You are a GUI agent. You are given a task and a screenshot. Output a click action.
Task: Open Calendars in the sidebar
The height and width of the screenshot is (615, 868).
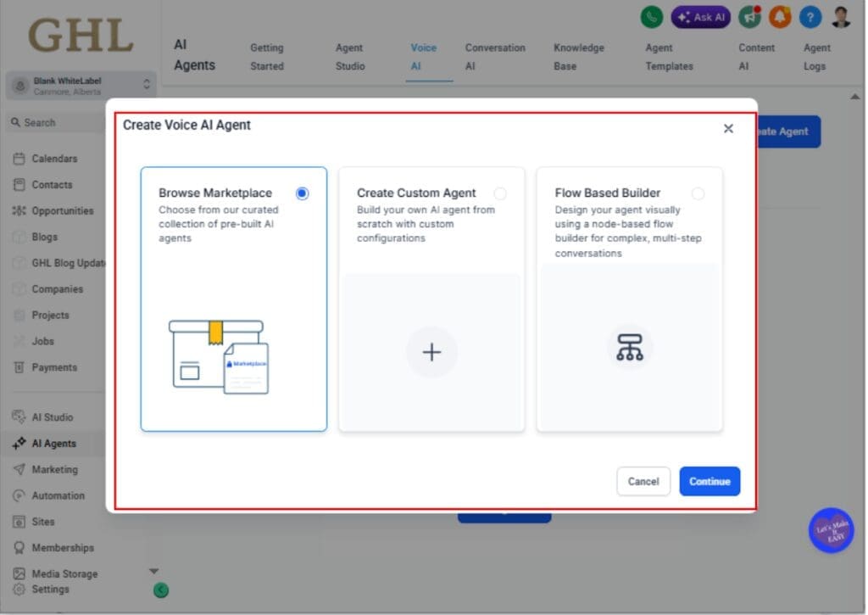pyautogui.click(x=54, y=159)
